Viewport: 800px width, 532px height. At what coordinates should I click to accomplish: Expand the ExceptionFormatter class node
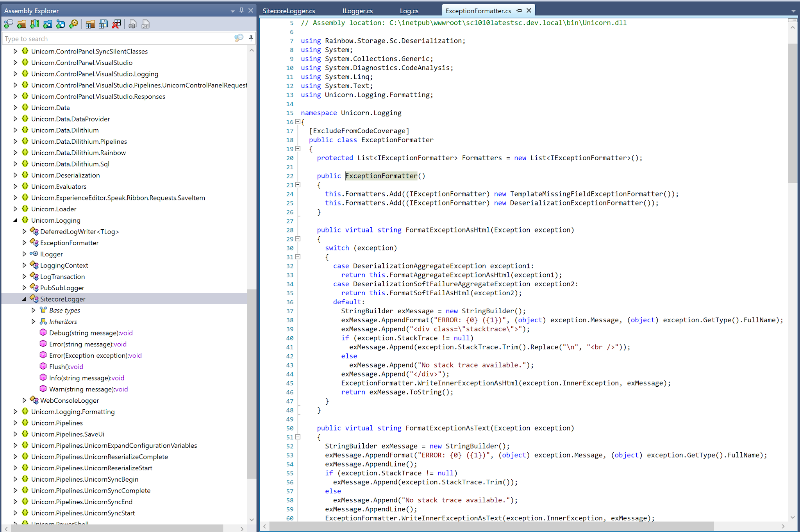[x=24, y=243]
